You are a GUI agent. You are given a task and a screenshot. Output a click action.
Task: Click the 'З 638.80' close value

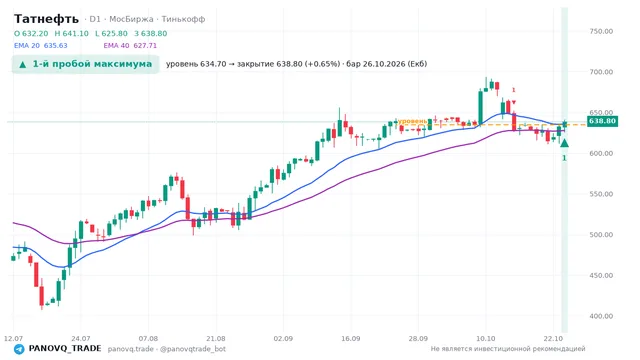tap(151, 33)
